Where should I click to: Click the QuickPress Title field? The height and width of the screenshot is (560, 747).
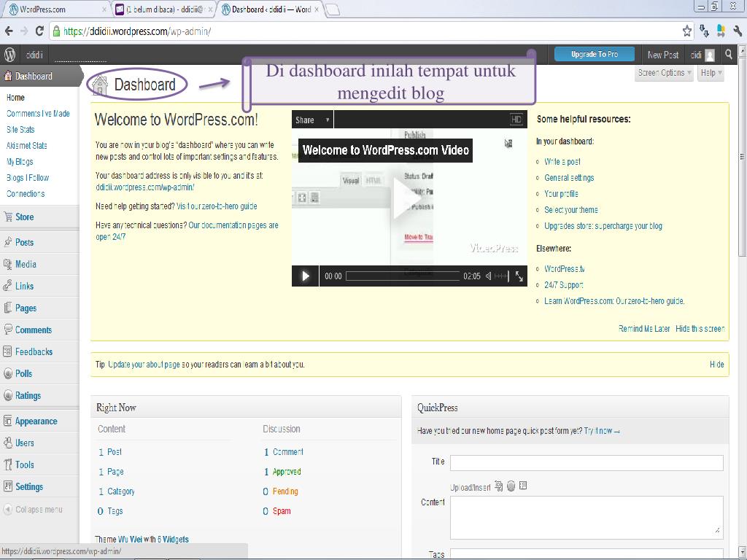(x=587, y=463)
